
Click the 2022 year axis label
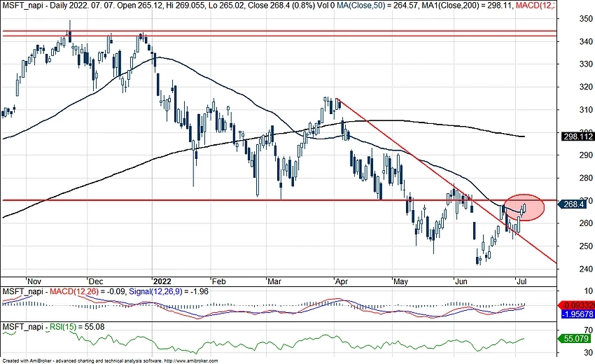pos(162,281)
